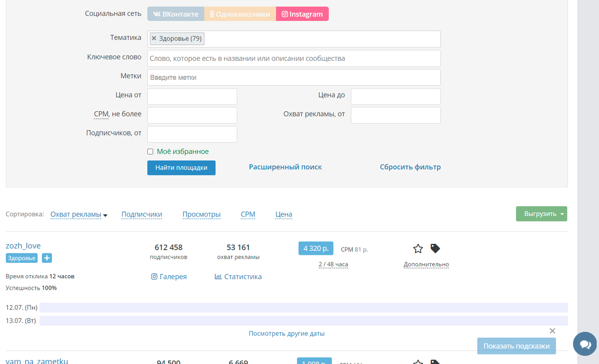This screenshot has height=364, width=599.
Task: Select the Instagram social network tab
Action: (302, 14)
